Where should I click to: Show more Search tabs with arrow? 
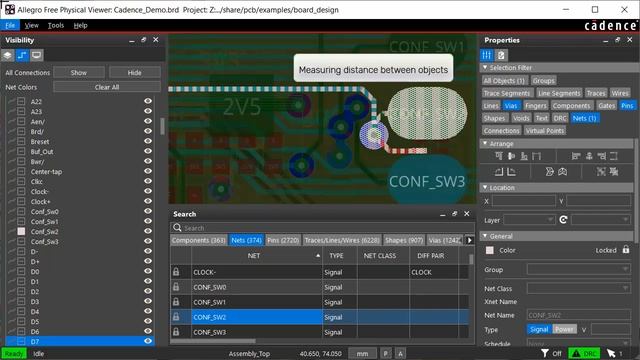[469, 240]
